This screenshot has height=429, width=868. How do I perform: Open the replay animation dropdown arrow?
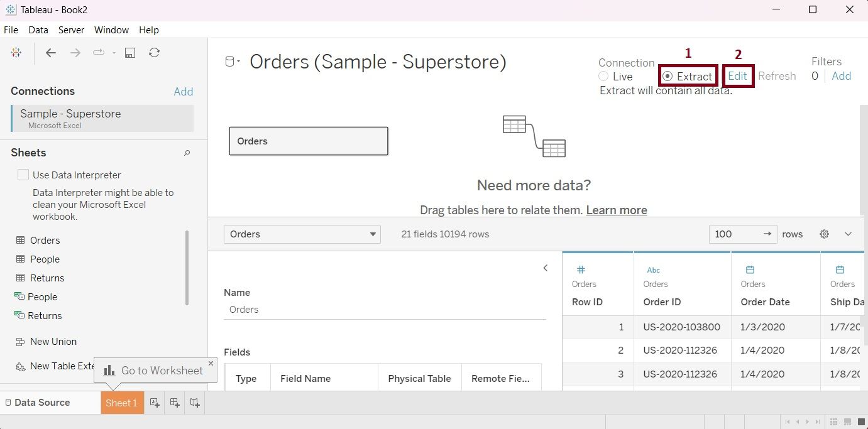tap(114, 53)
